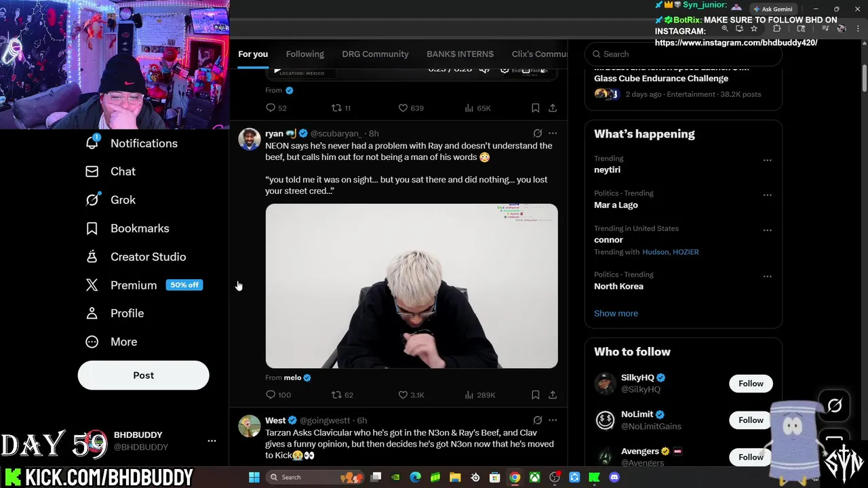Image resolution: width=868 pixels, height=488 pixels.
Task: Click Grok explain icon on West's post
Action: click(x=537, y=420)
